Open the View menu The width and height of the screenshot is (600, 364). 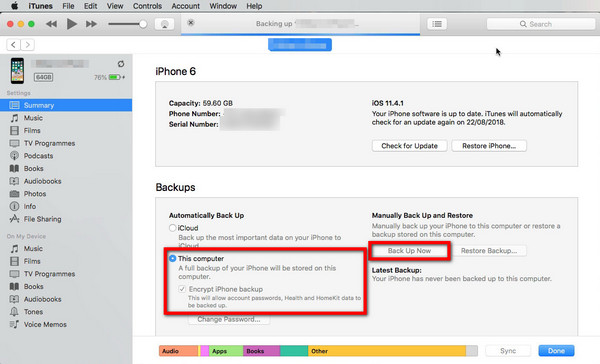pyautogui.click(x=115, y=6)
